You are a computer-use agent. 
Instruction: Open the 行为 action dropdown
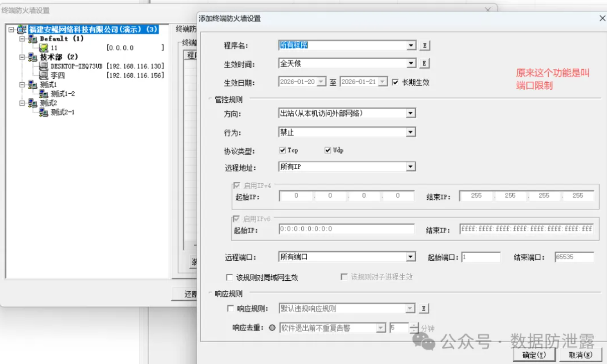(x=411, y=132)
